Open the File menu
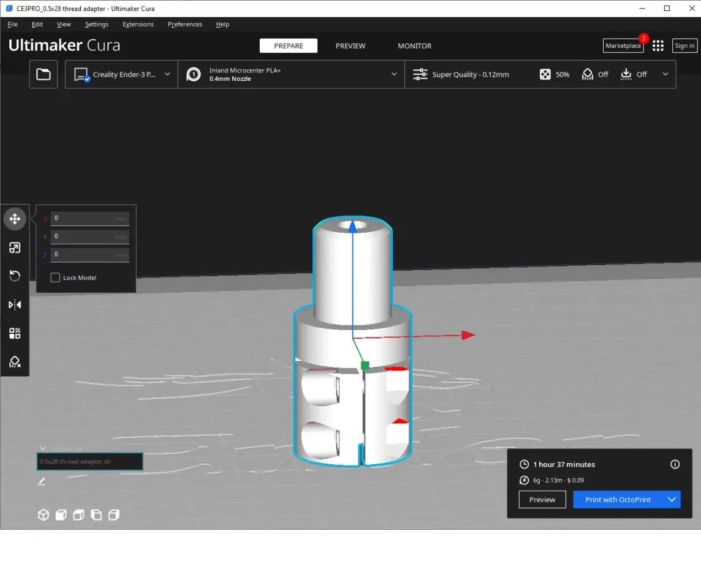The height and width of the screenshot is (588, 701). pos(12,24)
